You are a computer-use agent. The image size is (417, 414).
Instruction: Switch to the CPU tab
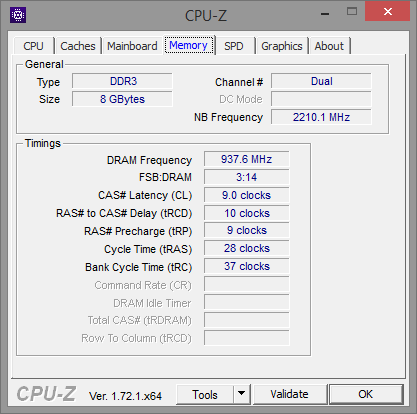point(33,46)
